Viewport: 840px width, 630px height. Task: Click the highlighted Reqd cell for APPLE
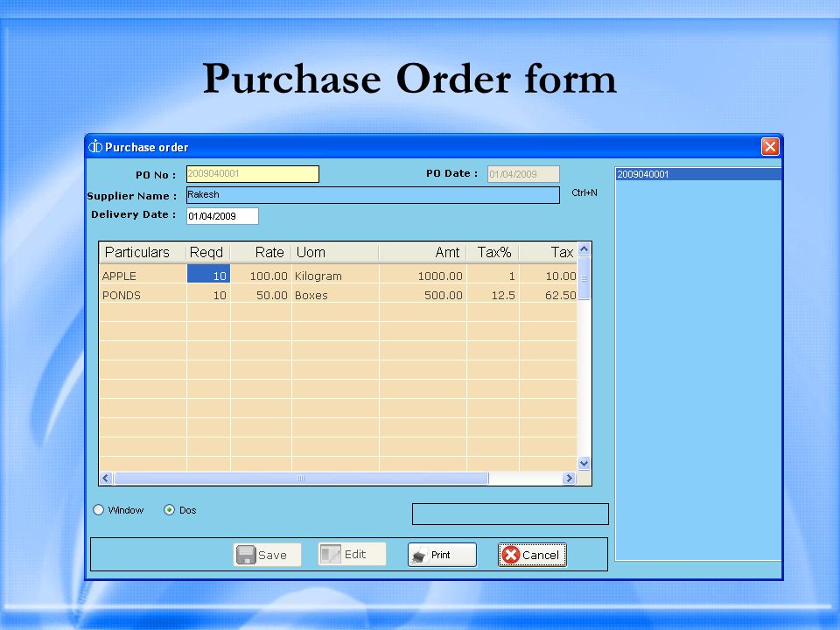coord(208,273)
